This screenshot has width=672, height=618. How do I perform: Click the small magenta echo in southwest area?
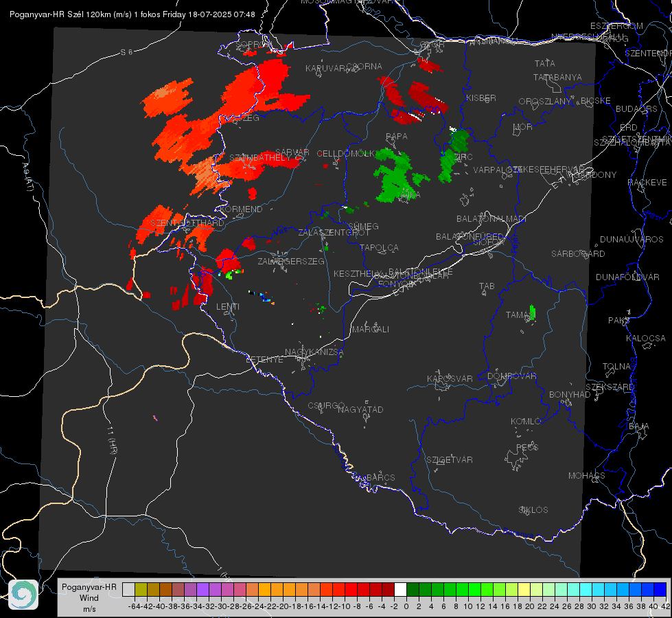[155, 417]
